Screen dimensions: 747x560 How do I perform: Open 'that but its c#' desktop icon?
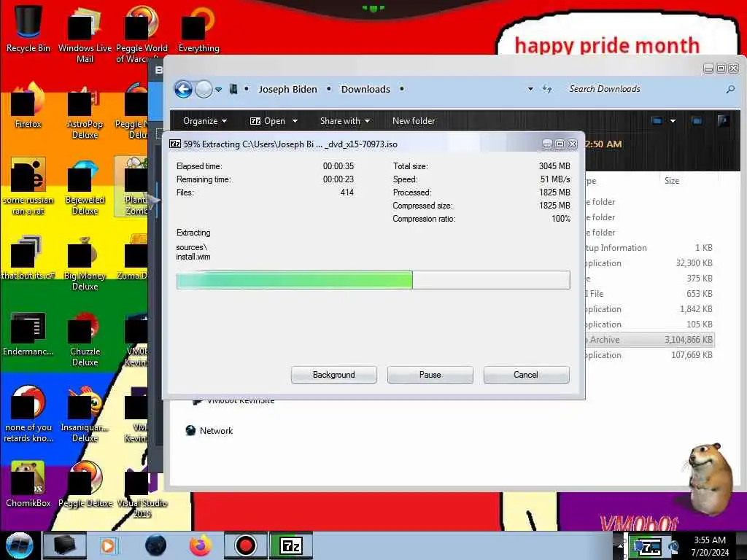(x=28, y=257)
